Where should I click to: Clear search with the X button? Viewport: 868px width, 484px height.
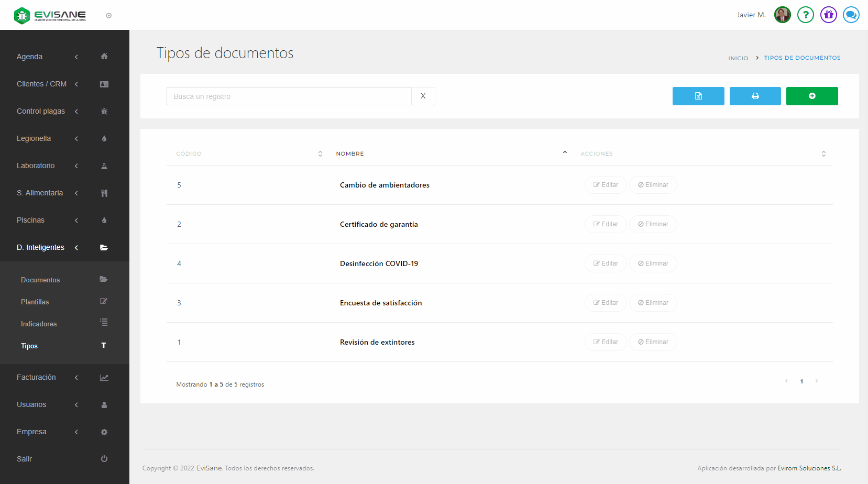[x=423, y=96]
